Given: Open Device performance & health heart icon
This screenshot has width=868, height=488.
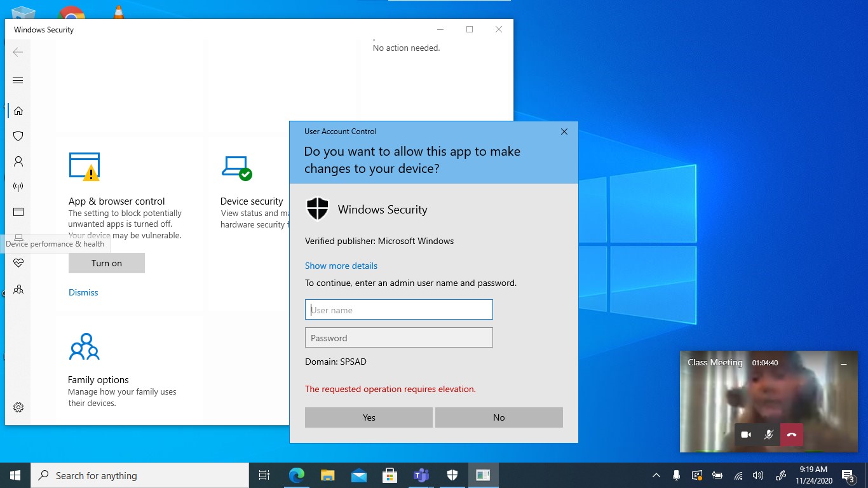Looking at the screenshot, I should click(18, 263).
